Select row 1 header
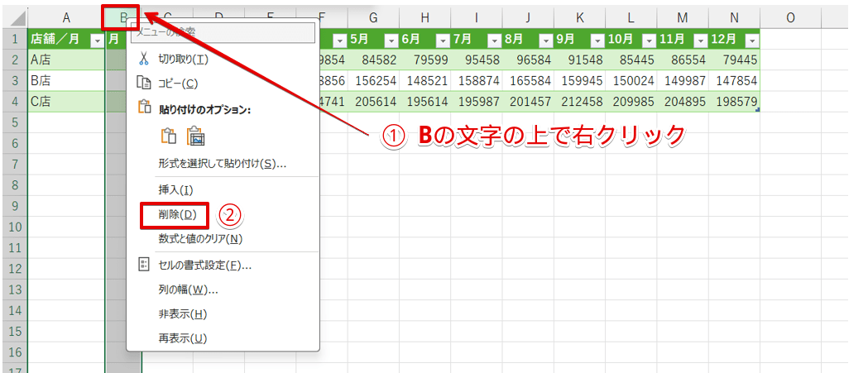The height and width of the screenshot is (373, 868). tap(14, 40)
